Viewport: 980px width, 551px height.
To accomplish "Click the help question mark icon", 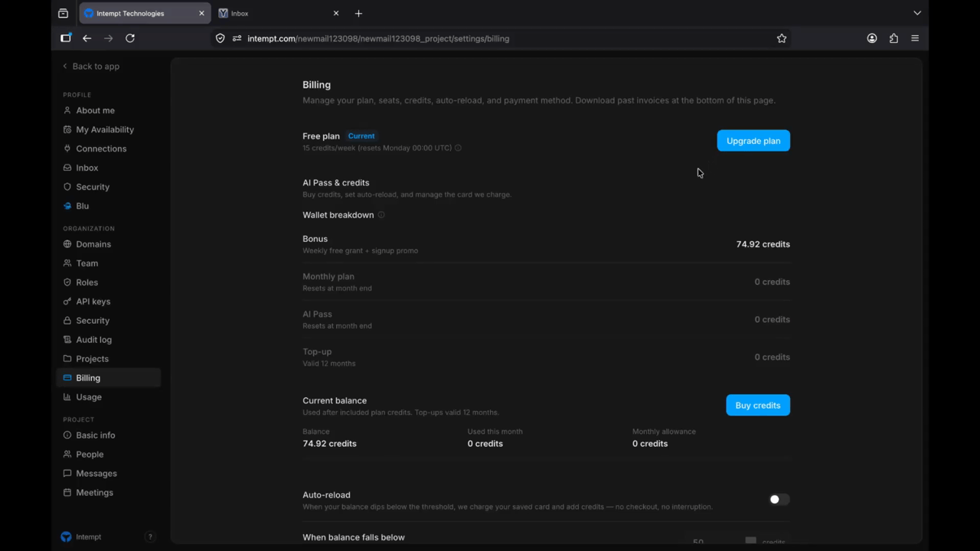I will (150, 537).
